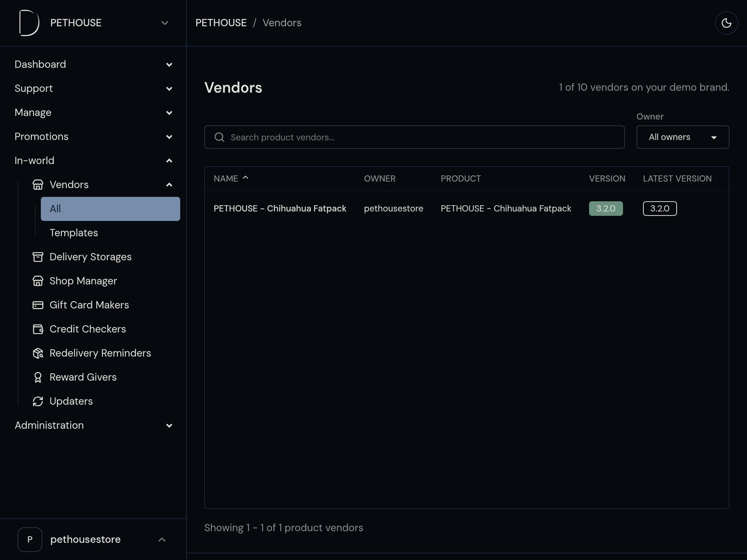The image size is (747, 560).
Task: Click the Reward Givers ribbon icon
Action: point(38,377)
